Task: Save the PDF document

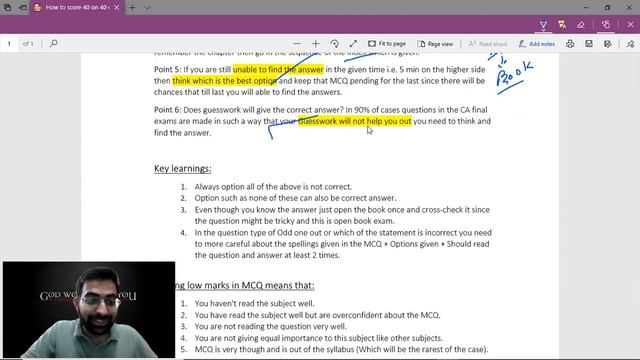Action: click(x=589, y=44)
